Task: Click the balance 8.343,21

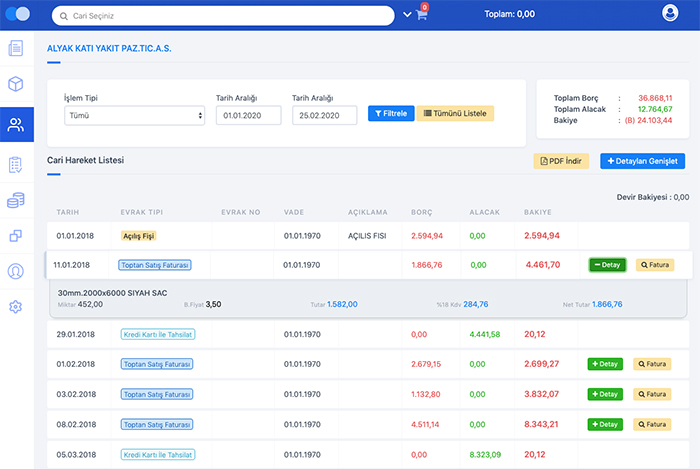Action: [x=541, y=424]
